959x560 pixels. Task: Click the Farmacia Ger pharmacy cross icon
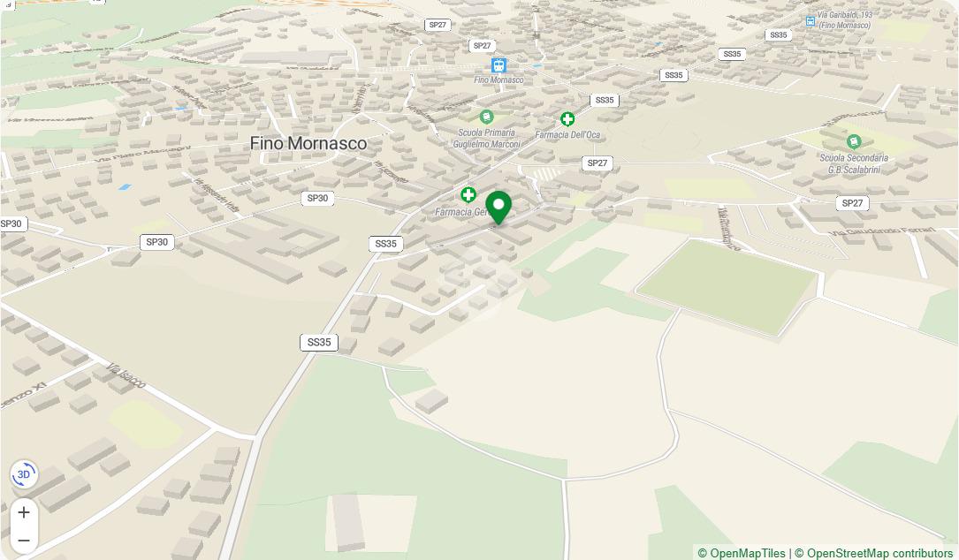click(468, 195)
